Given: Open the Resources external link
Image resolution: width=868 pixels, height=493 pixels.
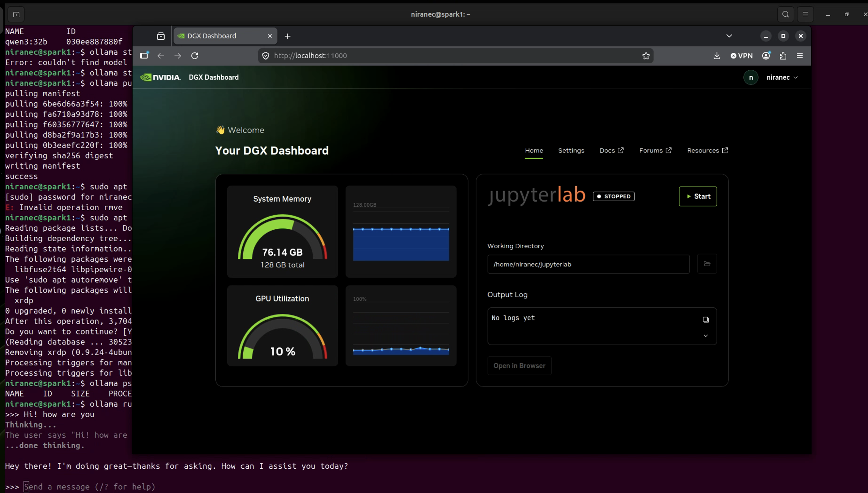Looking at the screenshot, I should tap(707, 150).
